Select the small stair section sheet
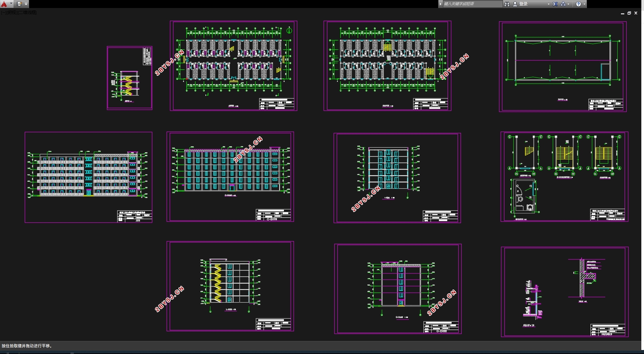The width and height of the screenshot is (644, 354). coord(130,78)
